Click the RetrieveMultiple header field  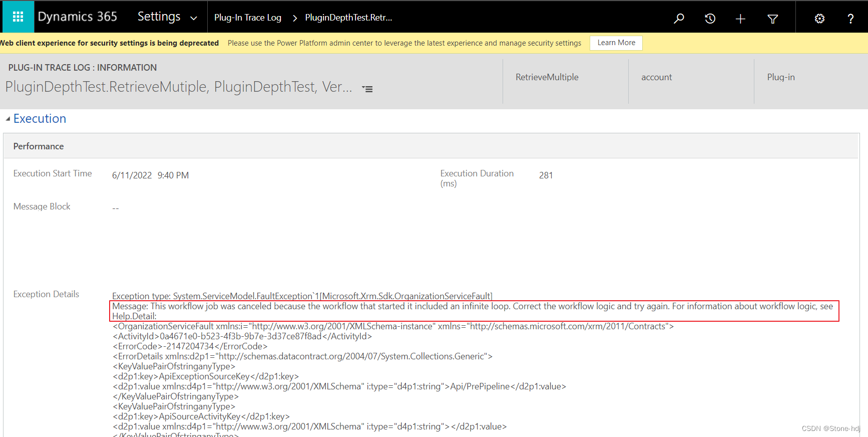[x=547, y=77]
